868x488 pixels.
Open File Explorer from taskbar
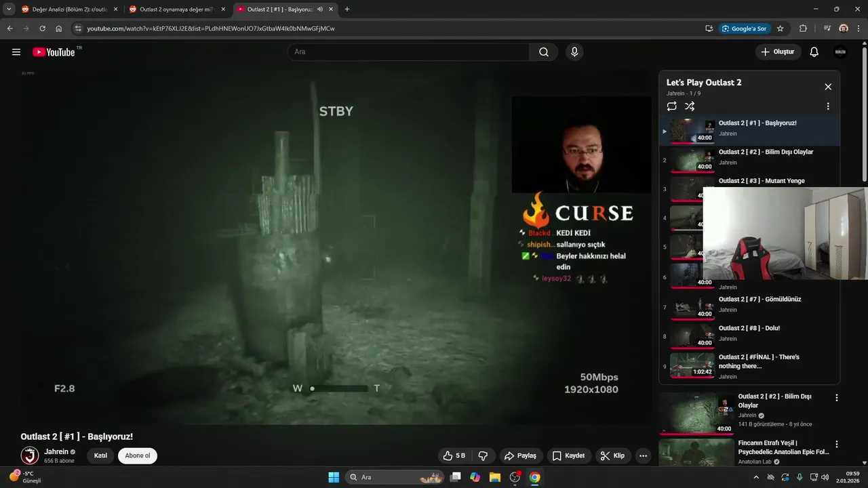[495, 477]
